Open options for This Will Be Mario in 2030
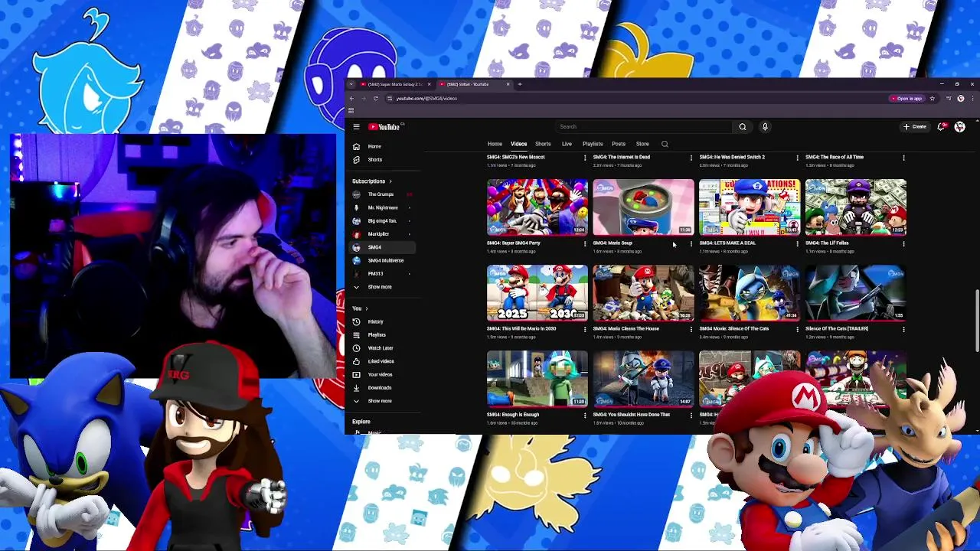The image size is (980, 551). 585,330
